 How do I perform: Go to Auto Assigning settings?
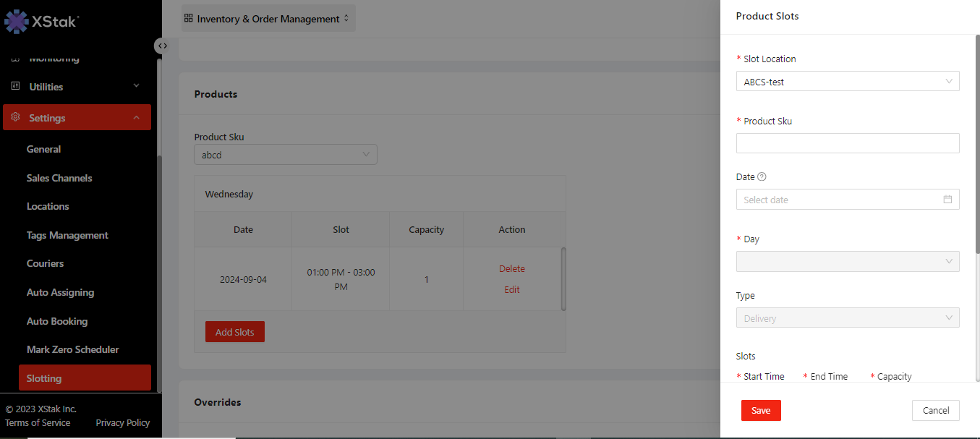point(60,292)
